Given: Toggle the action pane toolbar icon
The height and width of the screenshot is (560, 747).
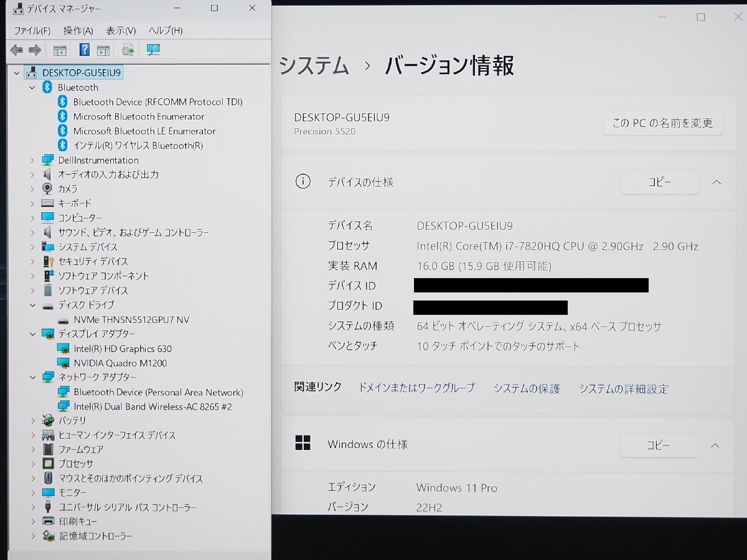Looking at the screenshot, I should tap(103, 50).
